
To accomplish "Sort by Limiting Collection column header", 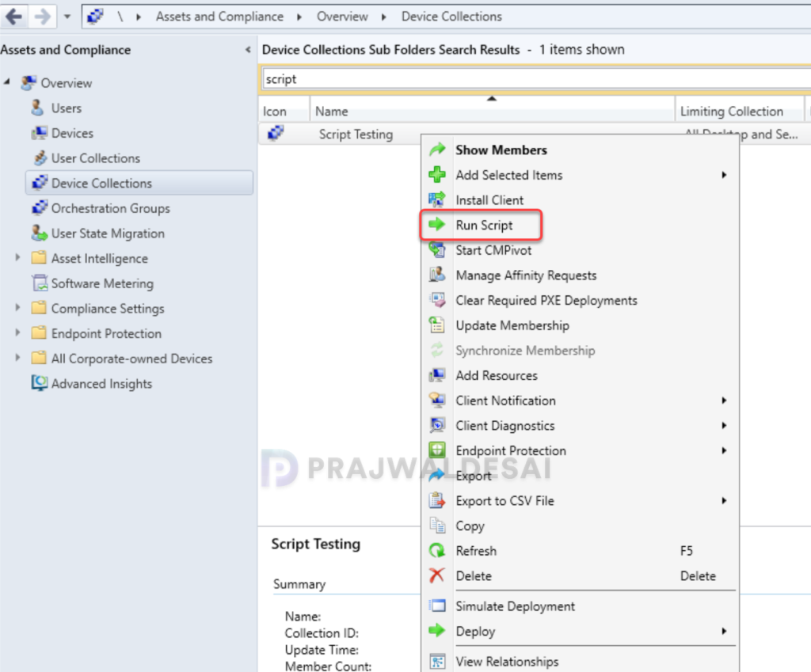I will pos(740,111).
